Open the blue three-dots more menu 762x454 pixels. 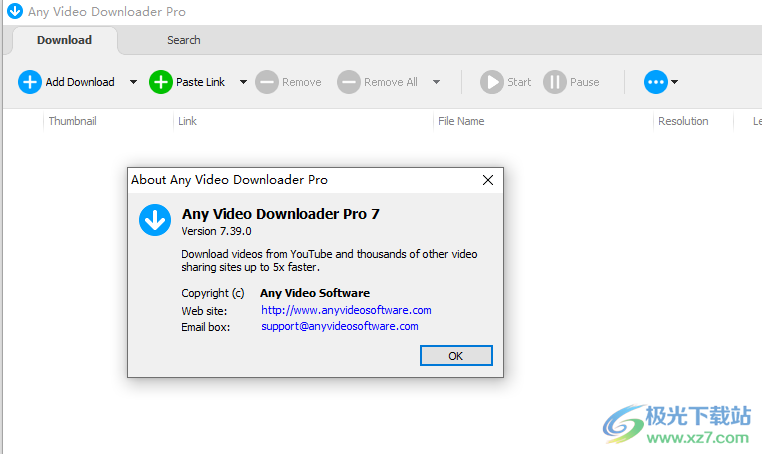[x=656, y=82]
